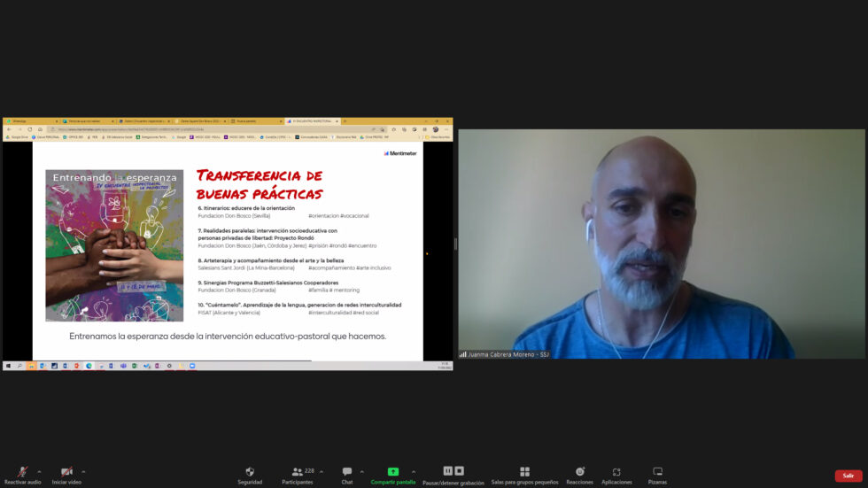Open the Reacciones menu
This screenshot has height=488, width=868.
pos(579,472)
